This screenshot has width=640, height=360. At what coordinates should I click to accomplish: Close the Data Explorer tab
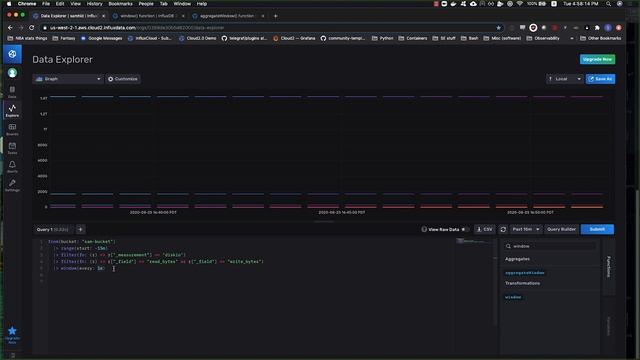(x=103, y=16)
